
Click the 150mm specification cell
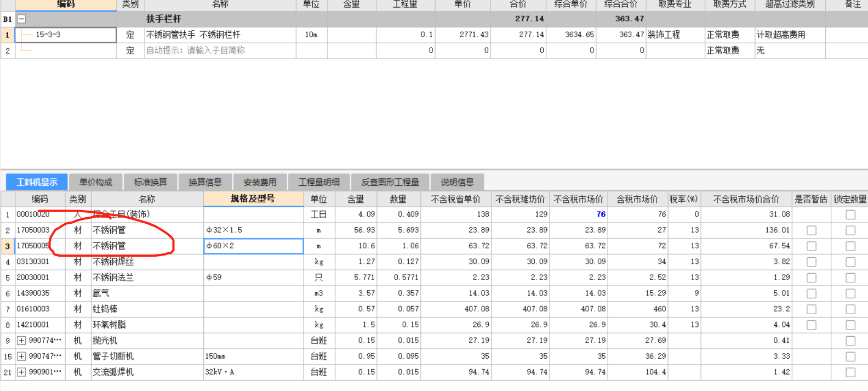pyautogui.click(x=253, y=356)
